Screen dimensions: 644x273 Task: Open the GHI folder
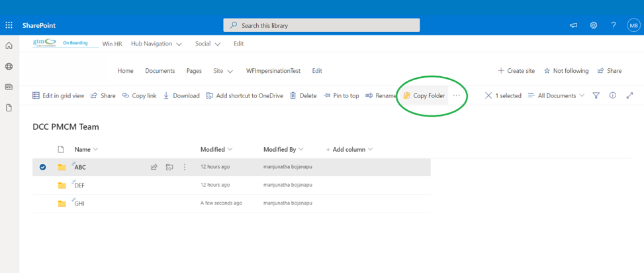tap(79, 203)
